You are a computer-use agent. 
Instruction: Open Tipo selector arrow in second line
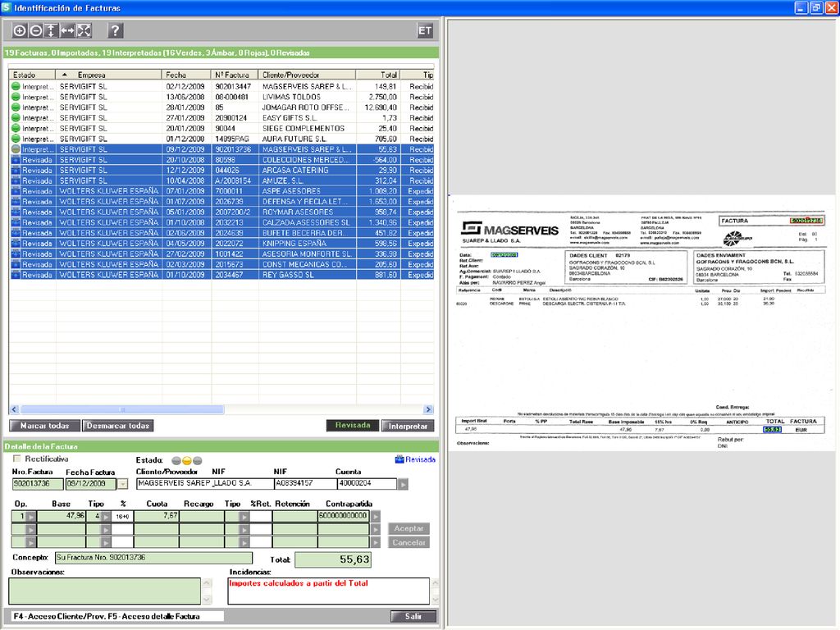click(x=106, y=530)
